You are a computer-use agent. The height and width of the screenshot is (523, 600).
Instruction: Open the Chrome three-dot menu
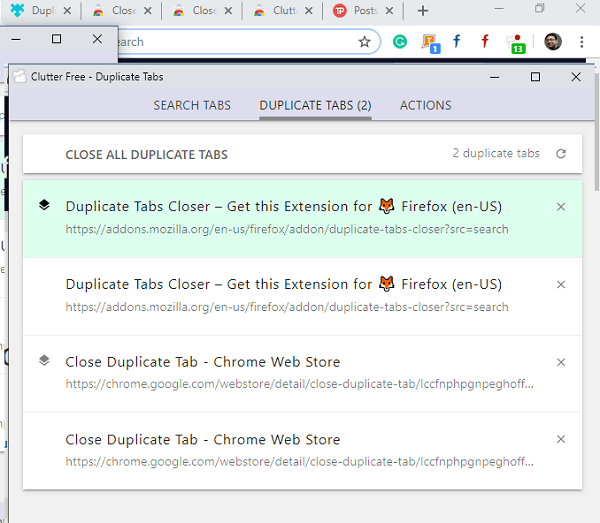(582, 42)
